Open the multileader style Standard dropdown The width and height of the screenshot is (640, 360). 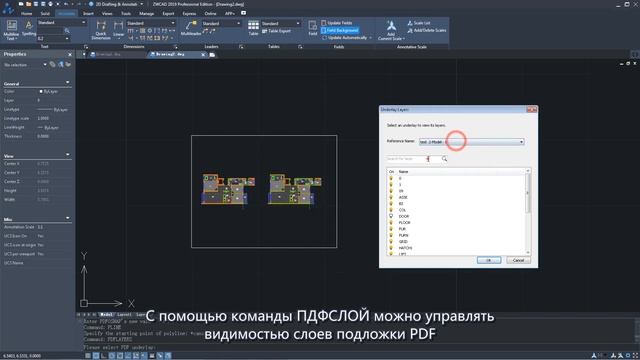coord(221,23)
